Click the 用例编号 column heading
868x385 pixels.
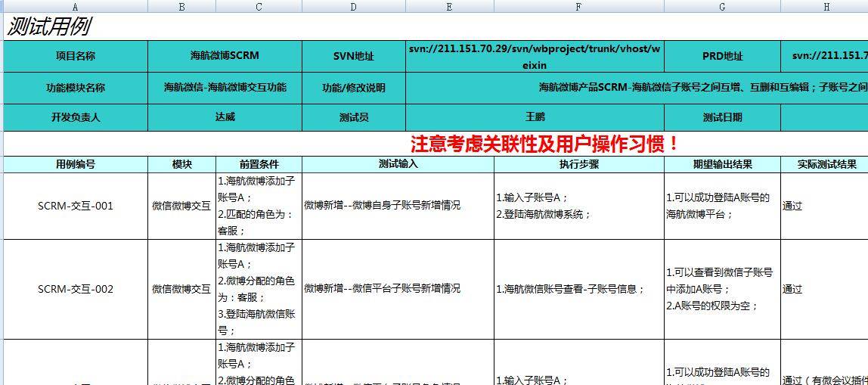[x=76, y=165]
